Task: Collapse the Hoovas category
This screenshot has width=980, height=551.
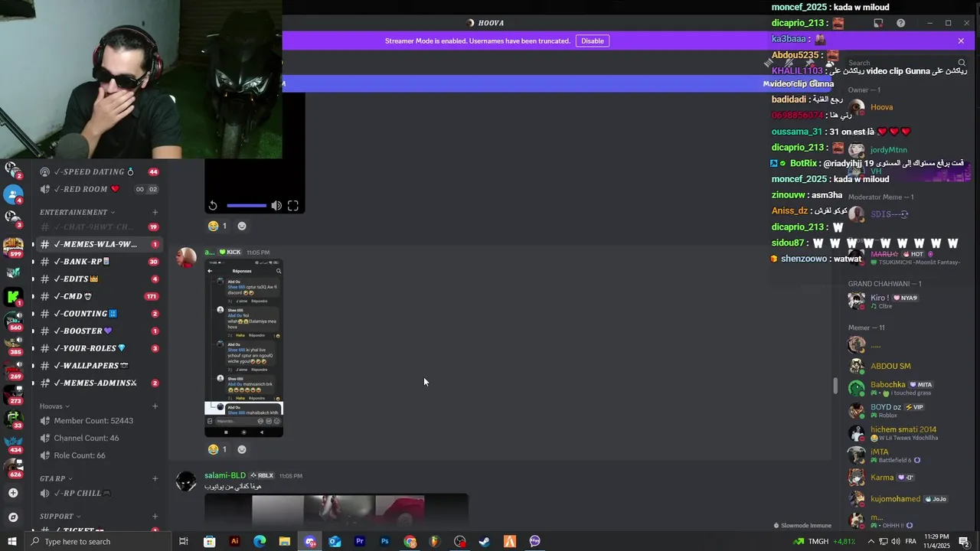Action: point(54,406)
